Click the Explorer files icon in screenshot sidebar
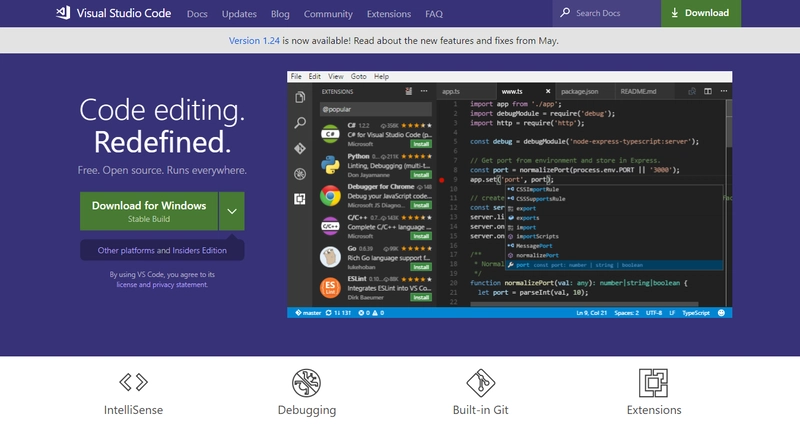 300,97
